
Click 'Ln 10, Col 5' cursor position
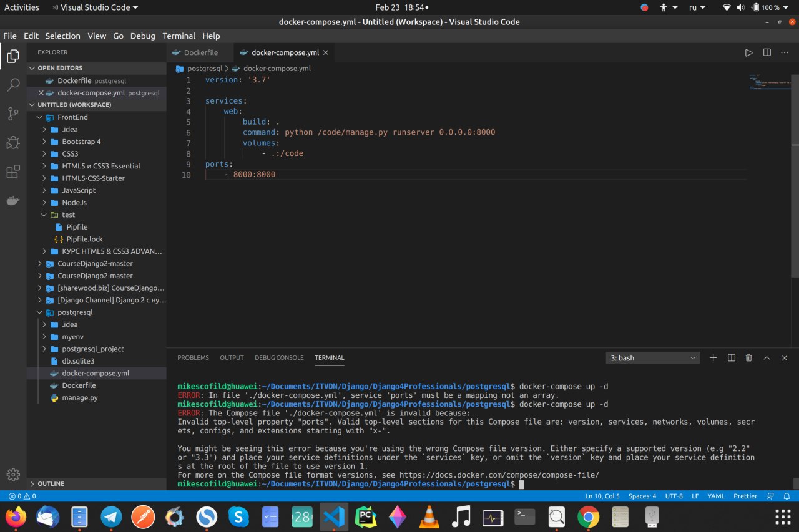[x=602, y=496]
